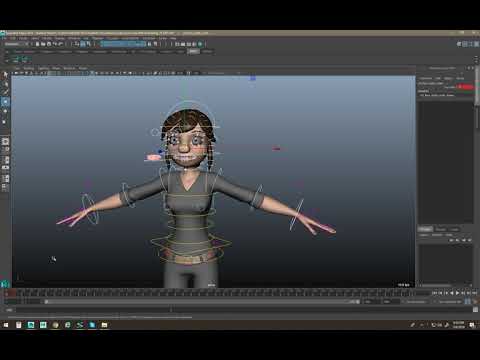This screenshot has width=480, height=360.
Task: Go to end of playback range
Action: pos(475,293)
